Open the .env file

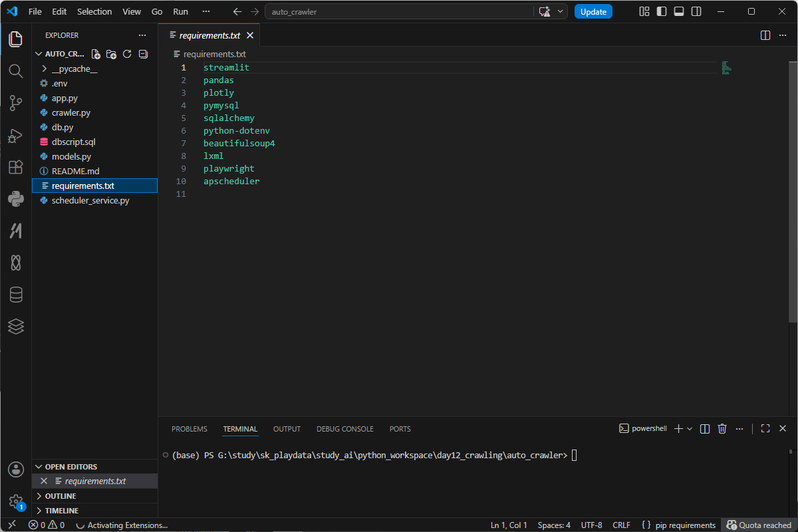point(94,83)
